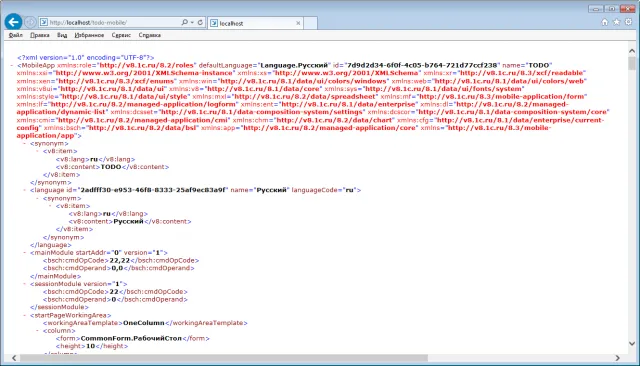640x366 pixels.
Task: Collapse v8:item inside language synonym
Action: tap(51, 206)
